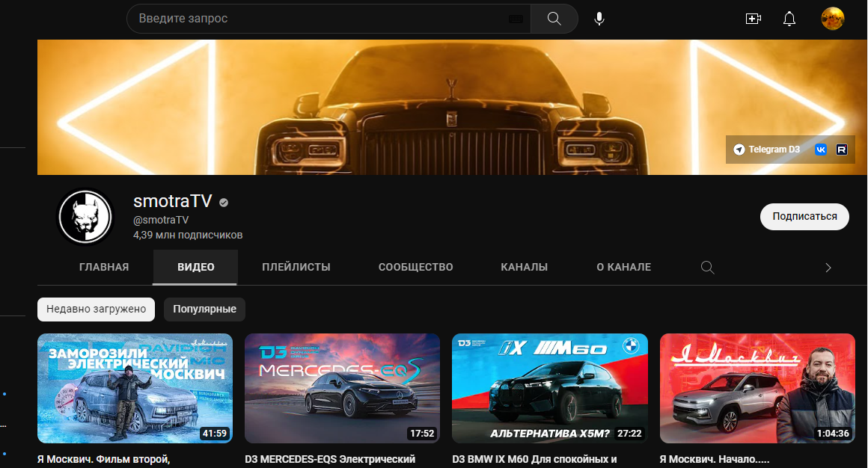Search within the channel using magnifier icon
The height and width of the screenshot is (468, 868).
click(707, 267)
